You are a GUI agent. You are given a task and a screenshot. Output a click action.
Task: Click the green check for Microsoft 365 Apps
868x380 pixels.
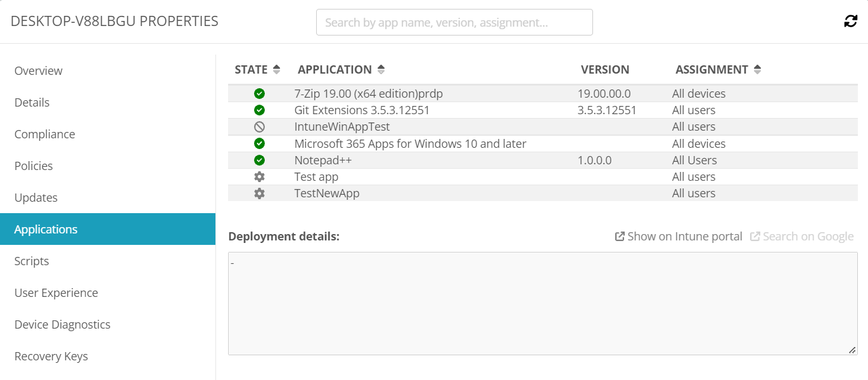pos(259,144)
